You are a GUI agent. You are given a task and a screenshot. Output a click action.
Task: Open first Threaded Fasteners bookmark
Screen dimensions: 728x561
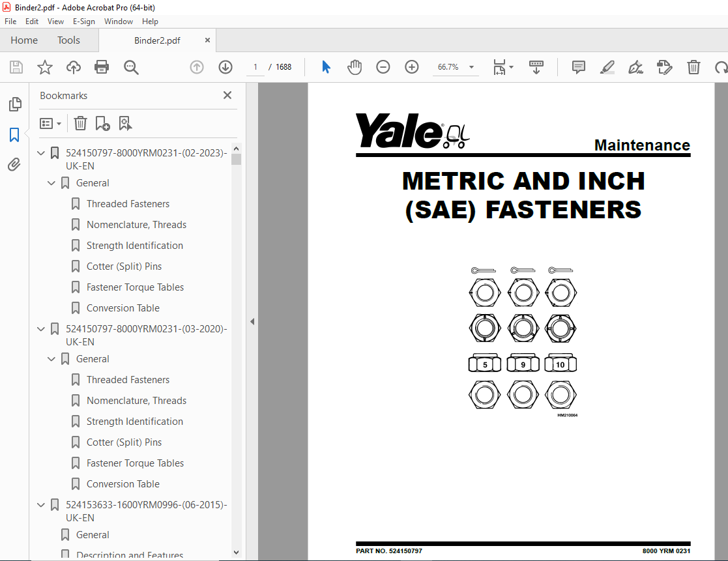[x=128, y=204]
